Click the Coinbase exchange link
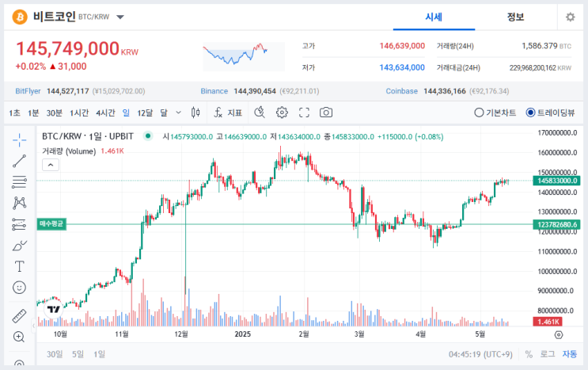The width and height of the screenshot is (588, 370). pyautogui.click(x=401, y=91)
